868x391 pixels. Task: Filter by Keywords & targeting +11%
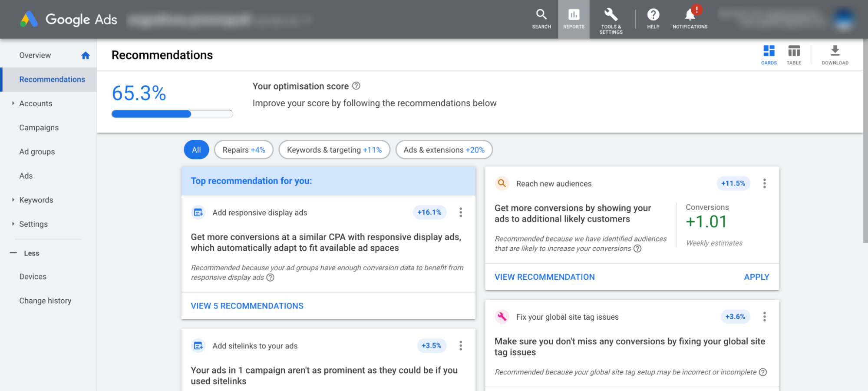point(334,149)
